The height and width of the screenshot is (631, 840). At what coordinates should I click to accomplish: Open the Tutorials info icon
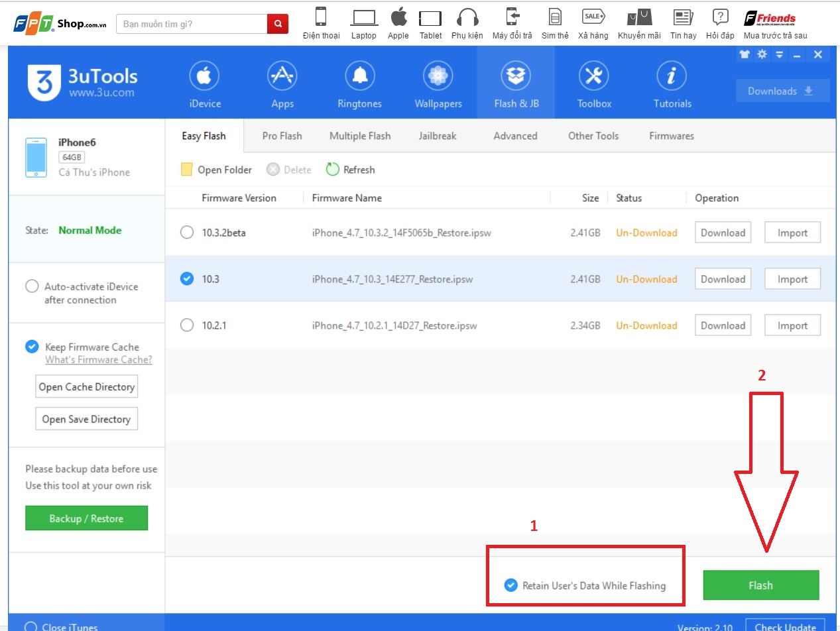pyautogui.click(x=672, y=77)
